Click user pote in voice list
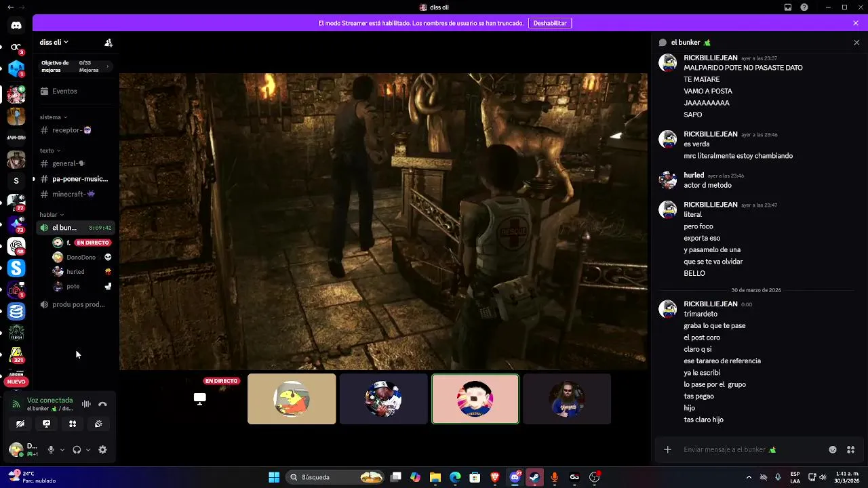The image size is (868, 488). click(81, 286)
